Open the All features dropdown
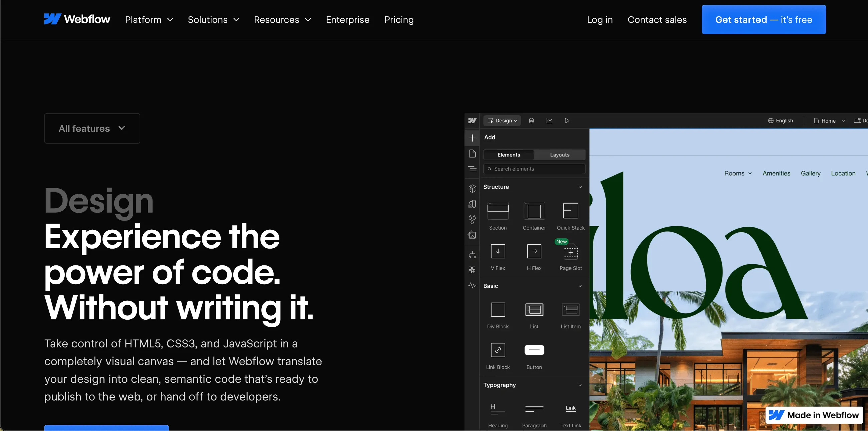 92,129
